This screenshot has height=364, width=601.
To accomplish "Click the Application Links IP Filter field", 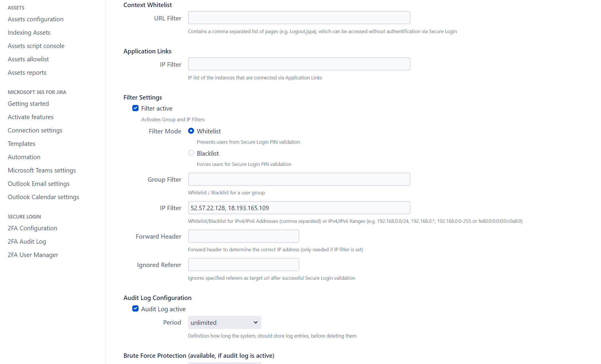I will [x=299, y=64].
